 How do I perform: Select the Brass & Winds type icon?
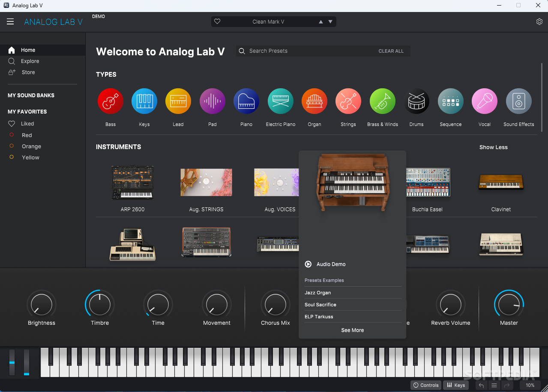pyautogui.click(x=383, y=101)
